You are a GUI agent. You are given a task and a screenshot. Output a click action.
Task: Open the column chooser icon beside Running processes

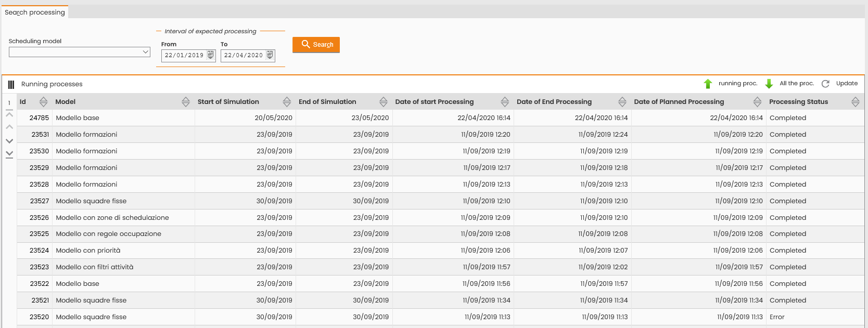(x=11, y=84)
